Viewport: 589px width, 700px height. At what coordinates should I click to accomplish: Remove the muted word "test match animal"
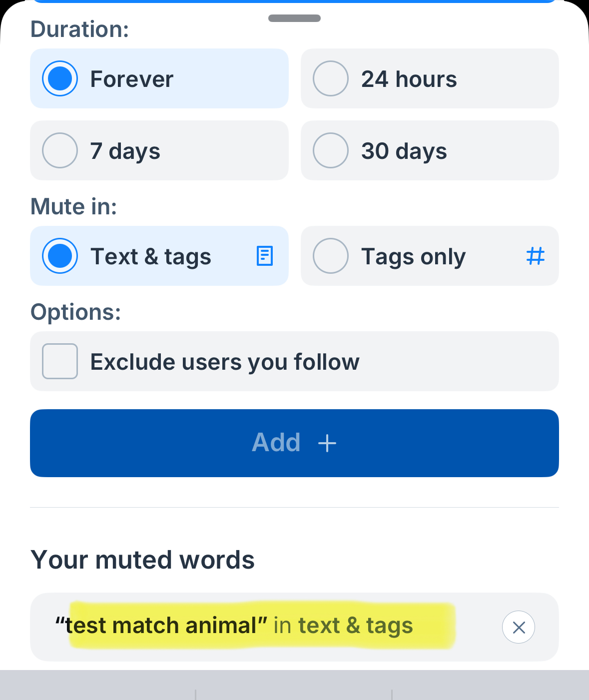point(518,627)
